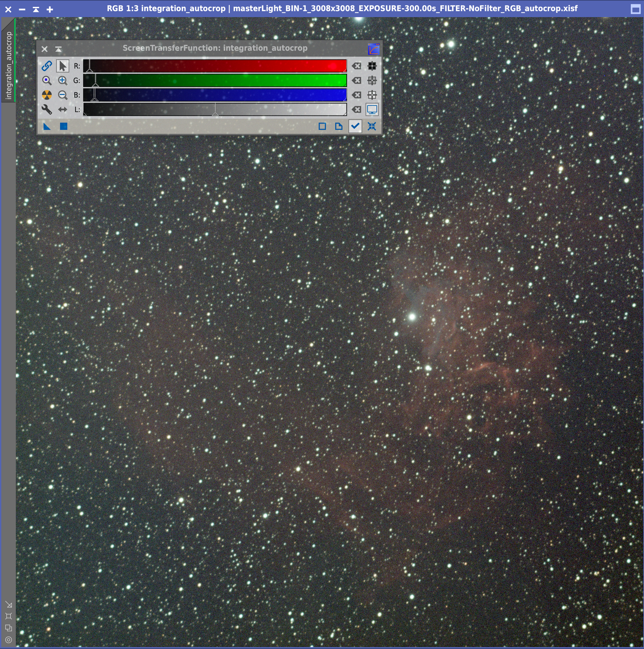This screenshot has width=644, height=649.
Task: Click the square icon at the image title bar's right end
Action: 635,9
